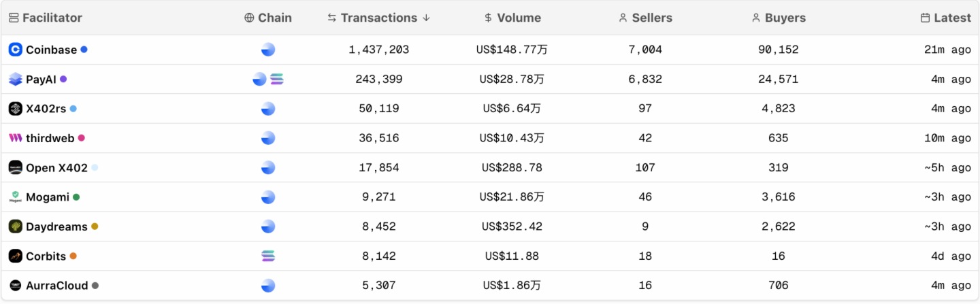Click the Daydreams logo icon

(15, 226)
